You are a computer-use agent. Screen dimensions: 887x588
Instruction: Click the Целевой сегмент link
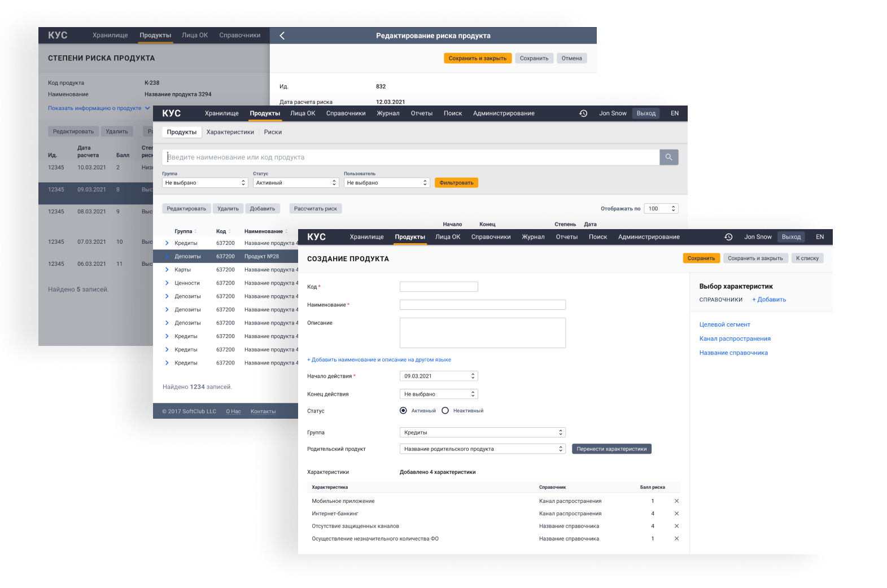pyautogui.click(x=724, y=324)
